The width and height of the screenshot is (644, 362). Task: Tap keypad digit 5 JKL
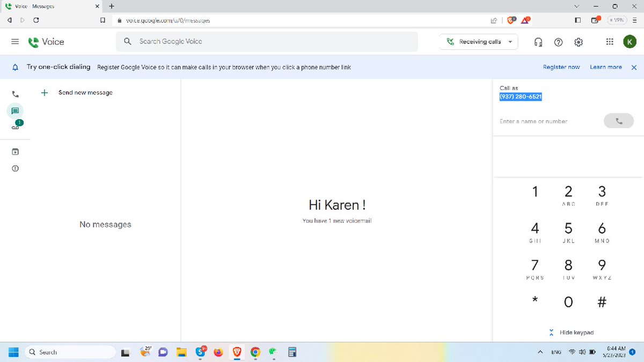568,232
